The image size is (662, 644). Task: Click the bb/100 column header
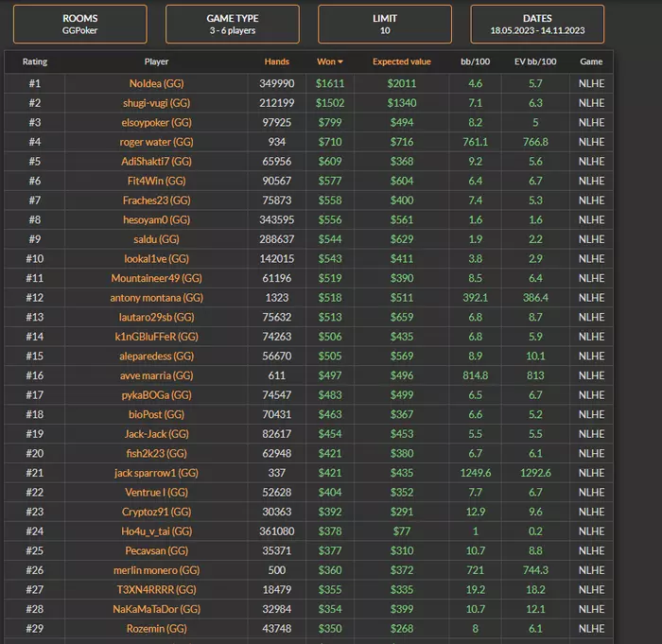pyautogui.click(x=476, y=61)
